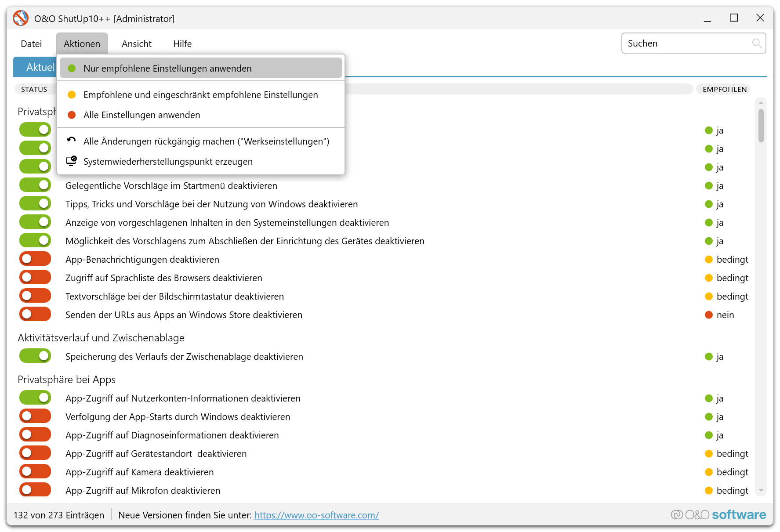The height and width of the screenshot is (532, 780).
Task: Enable App-Benachrichtigungen deaktivieren toggle
Action: point(35,259)
